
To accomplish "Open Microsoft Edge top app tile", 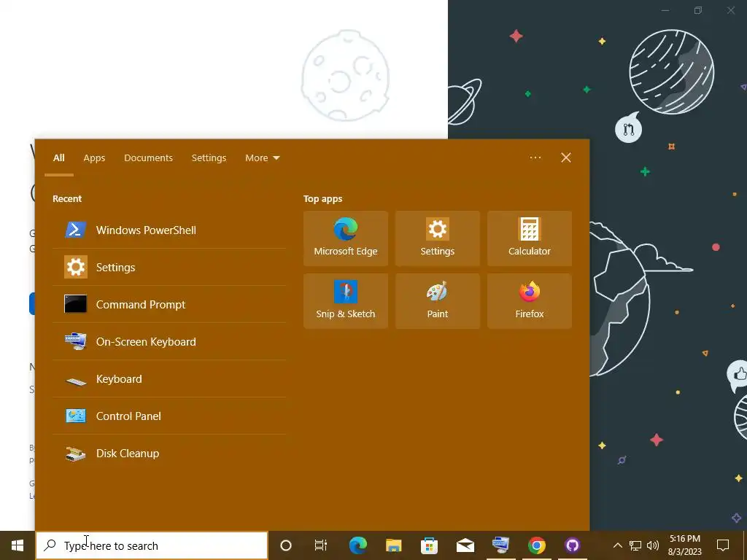I will click(345, 238).
